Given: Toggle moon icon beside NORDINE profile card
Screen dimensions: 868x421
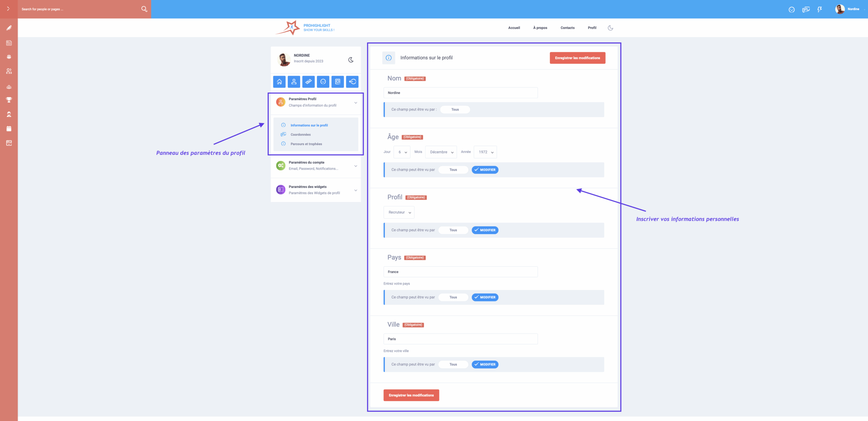Looking at the screenshot, I should pos(351,60).
